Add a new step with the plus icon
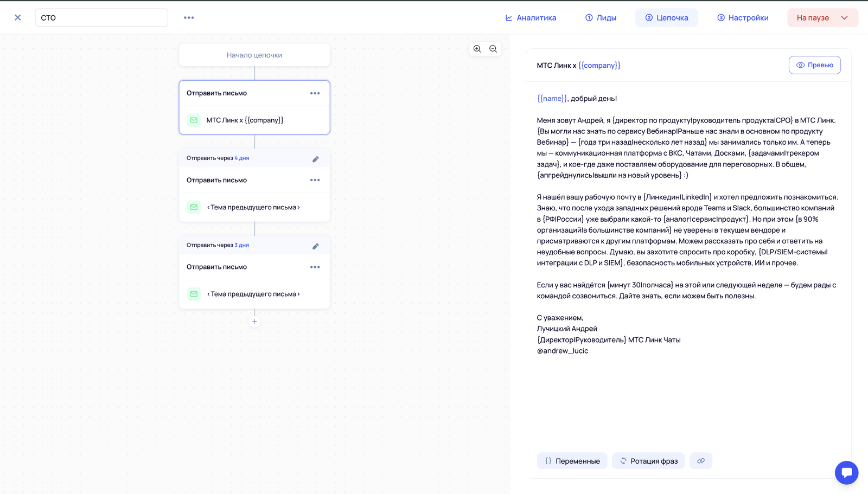Image resolution: width=868 pixels, height=494 pixels. (254, 322)
